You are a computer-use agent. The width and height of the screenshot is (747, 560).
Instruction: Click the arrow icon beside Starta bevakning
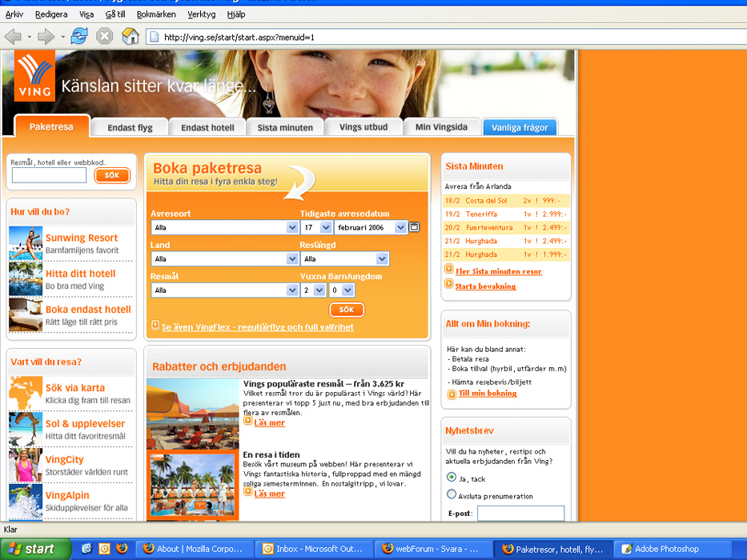[x=449, y=284]
